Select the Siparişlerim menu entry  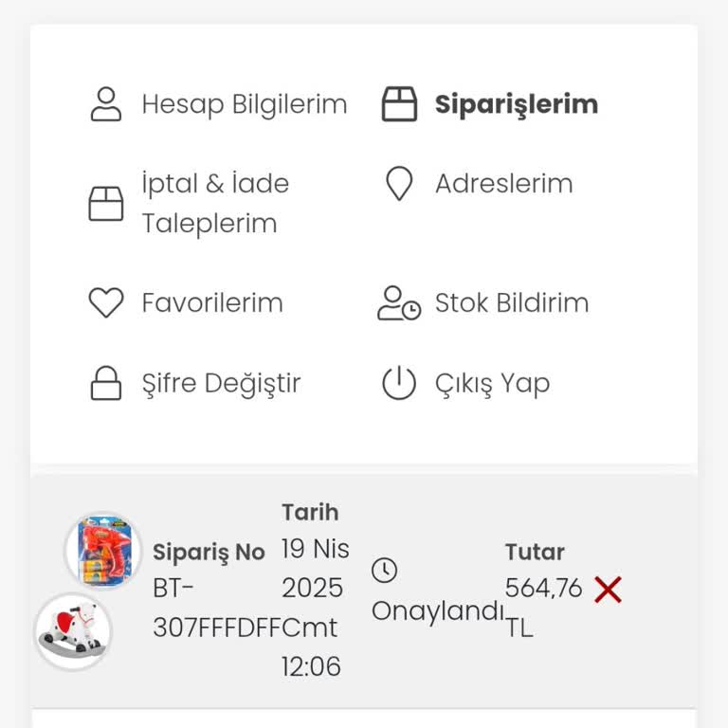point(516,104)
